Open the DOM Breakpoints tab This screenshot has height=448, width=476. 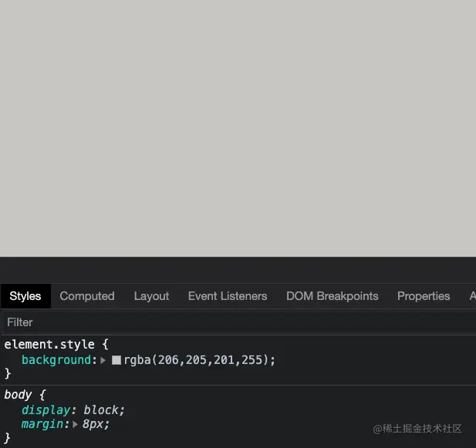pyautogui.click(x=333, y=296)
